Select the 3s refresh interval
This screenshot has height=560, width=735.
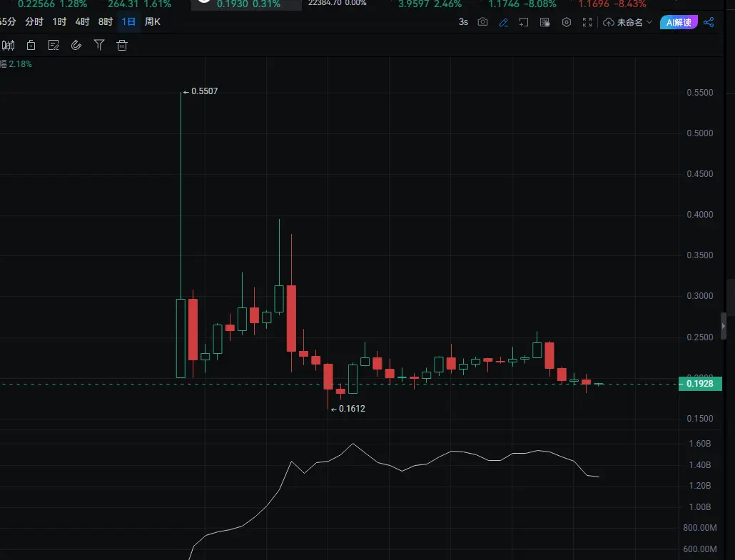(463, 22)
